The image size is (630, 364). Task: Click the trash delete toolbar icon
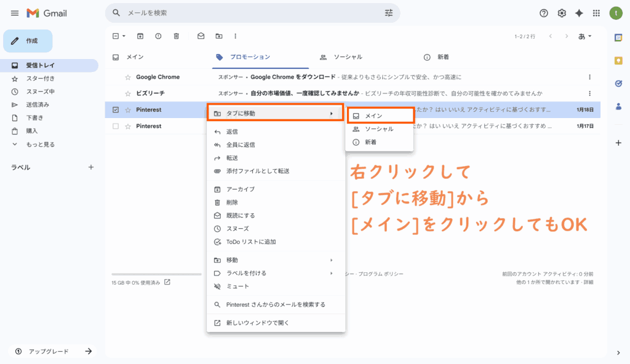pos(176,36)
